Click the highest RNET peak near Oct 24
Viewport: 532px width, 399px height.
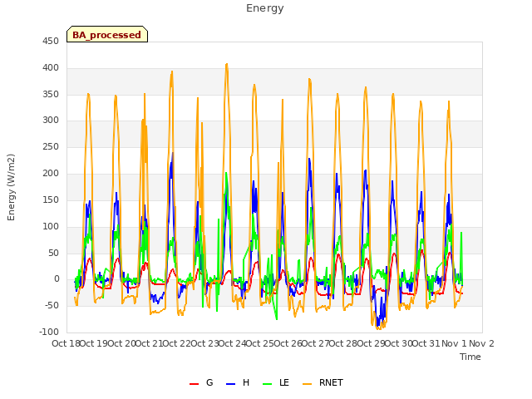pyautogui.click(x=227, y=64)
